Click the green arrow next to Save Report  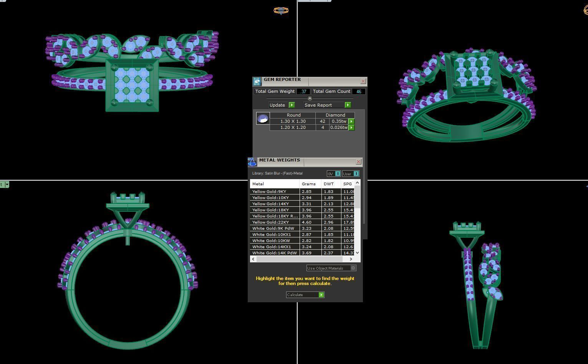point(348,105)
